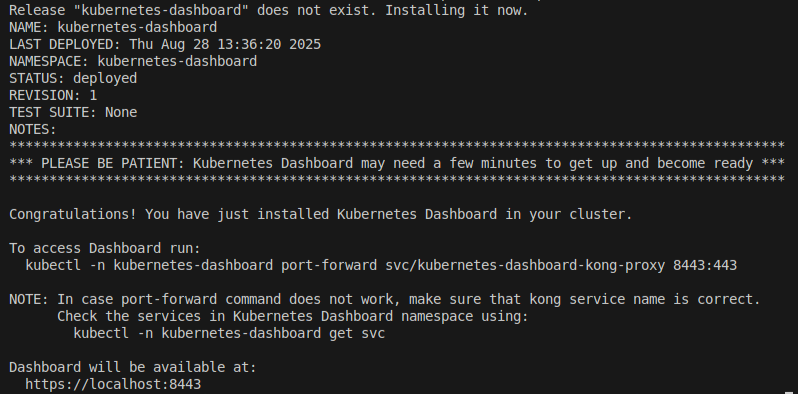Click the 'Check the services in Kubernetes Dashboard' line

tap(293, 316)
